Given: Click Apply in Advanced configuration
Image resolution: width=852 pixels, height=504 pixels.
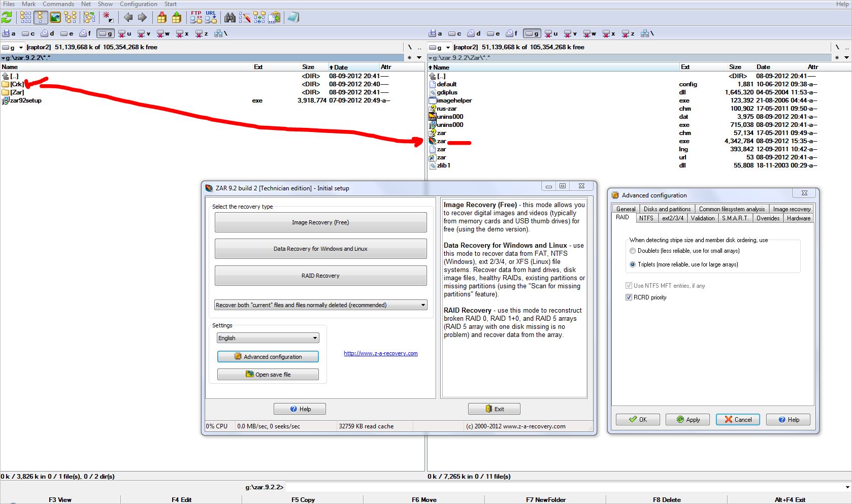Looking at the screenshot, I should (x=688, y=420).
